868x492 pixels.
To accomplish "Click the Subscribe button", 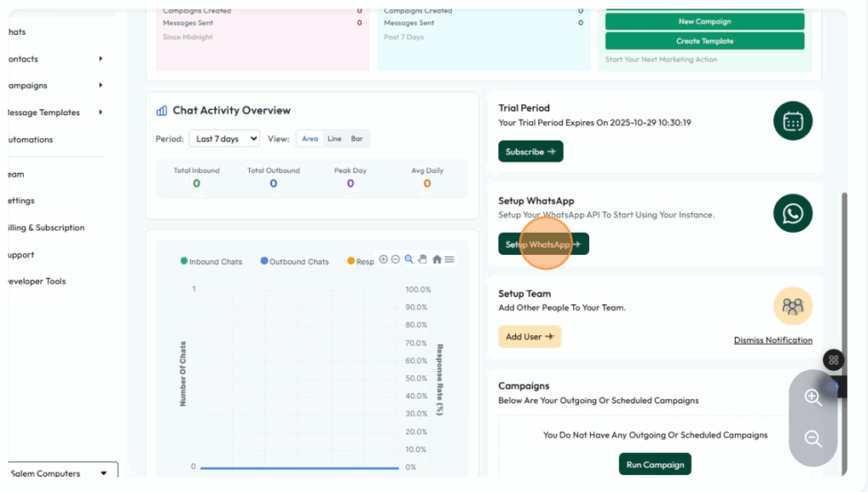I will point(530,152).
